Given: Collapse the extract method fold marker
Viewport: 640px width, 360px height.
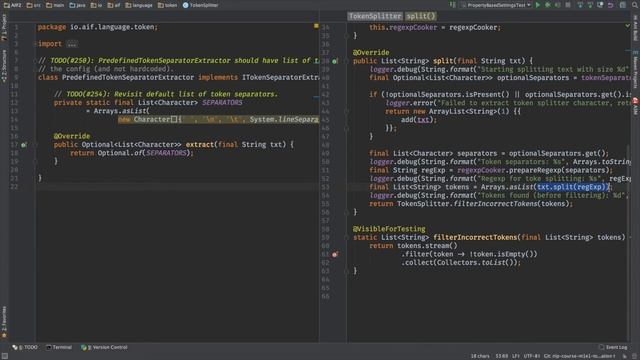Looking at the screenshot, I should [x=35, y=144].
